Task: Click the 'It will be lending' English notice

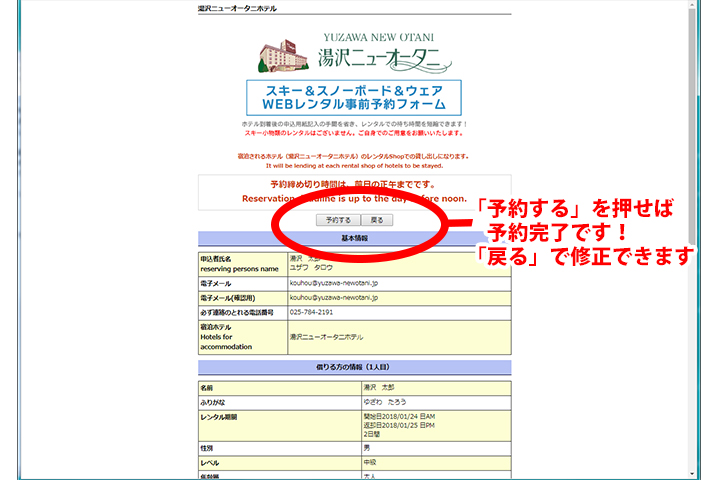Action: point(354,166)
